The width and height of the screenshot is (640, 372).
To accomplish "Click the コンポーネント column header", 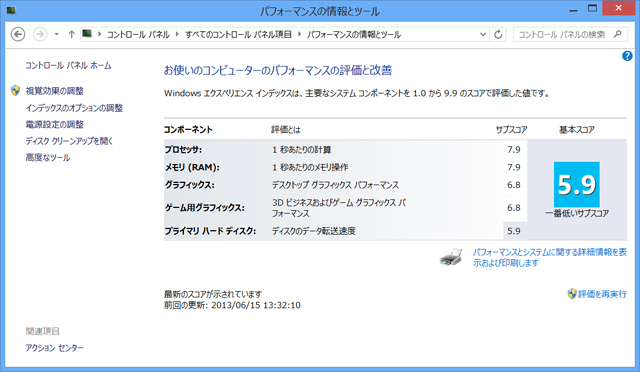I will click(x=188, y=130).
